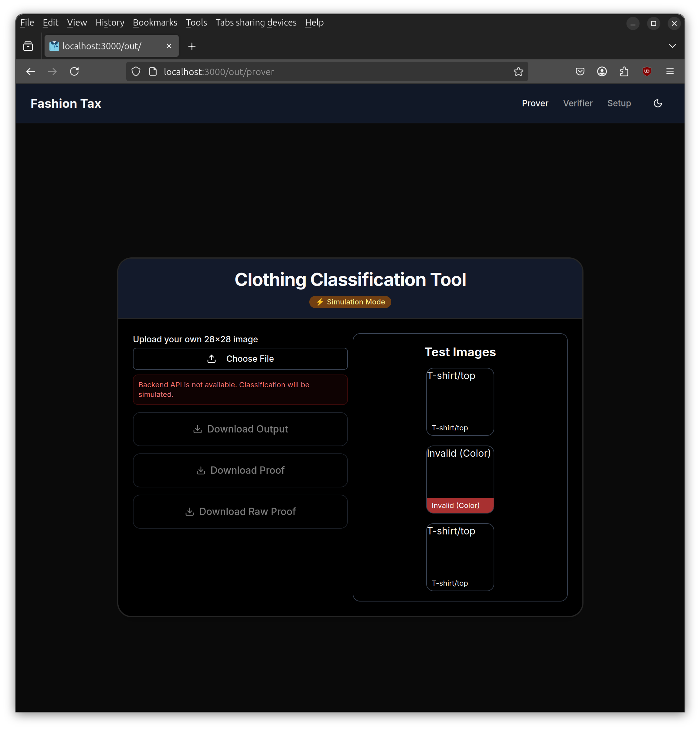700x729 pixels.
Task: Open the Bookmarks menu
Action: pos(155,23)
